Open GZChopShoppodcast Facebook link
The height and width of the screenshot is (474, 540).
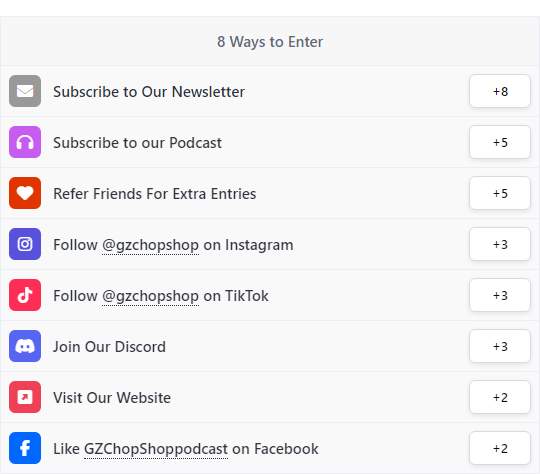tap(156, 449)
